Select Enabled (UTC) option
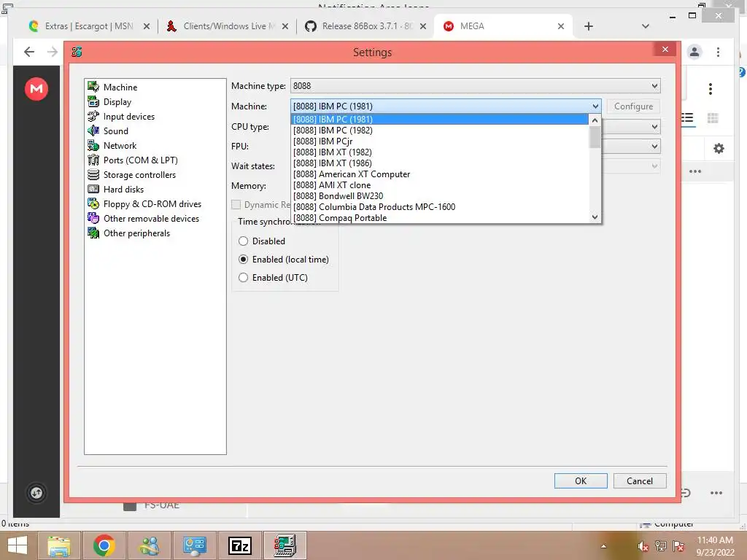Image resolution: width=747 pixels, height=560 pixels. pos(243,278)
